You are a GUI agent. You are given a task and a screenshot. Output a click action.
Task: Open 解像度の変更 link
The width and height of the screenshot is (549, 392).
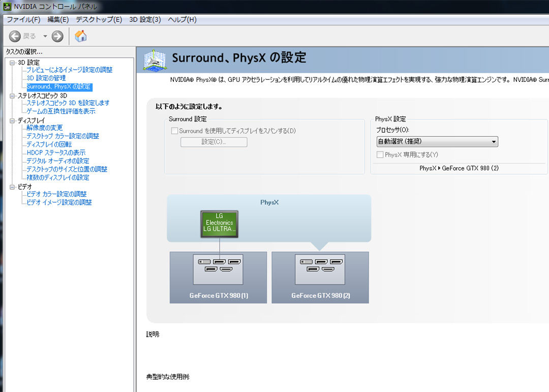coord(44,128)
